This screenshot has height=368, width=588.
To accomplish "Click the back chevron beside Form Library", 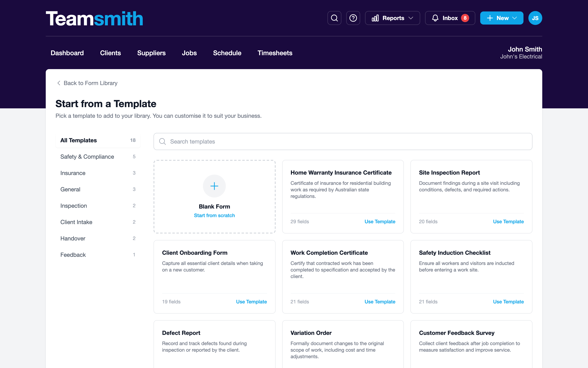I will pyautogui.click(x=59, y=83).
